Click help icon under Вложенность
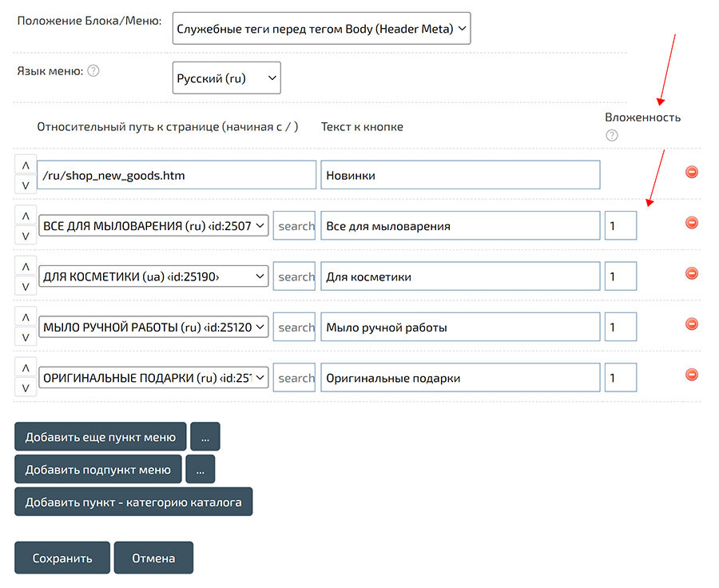 [612, 135]
